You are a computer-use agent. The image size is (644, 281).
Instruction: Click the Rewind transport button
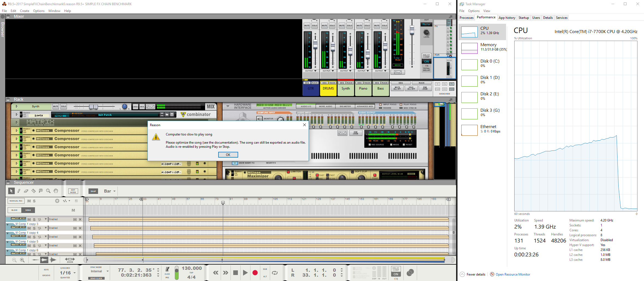pos(216,273)
